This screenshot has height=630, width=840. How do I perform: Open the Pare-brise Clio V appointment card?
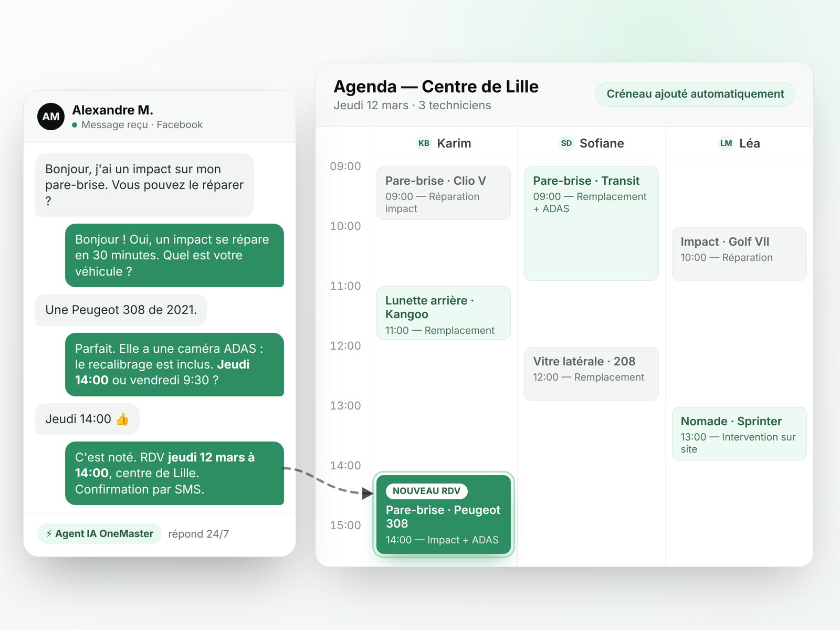tap(444, 193)
